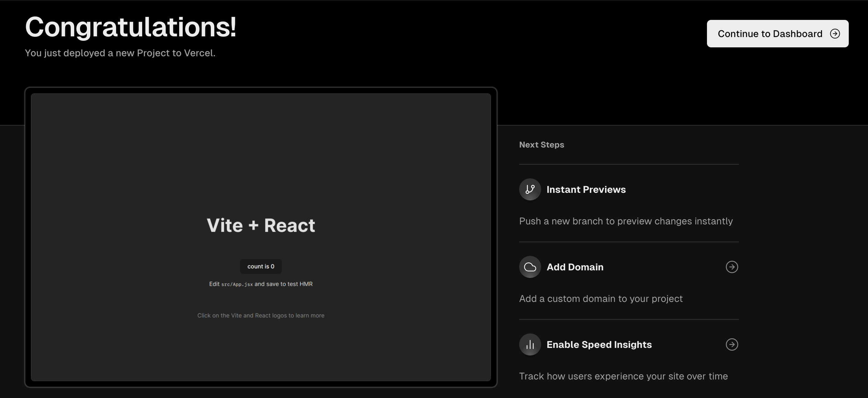Click "Add a custom domain to your project"
Viewport: 868px width, 398px height.
coord(601,299)
